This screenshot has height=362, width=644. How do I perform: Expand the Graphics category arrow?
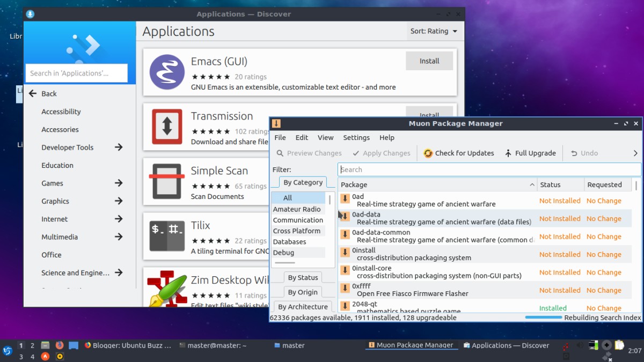point(119,201)
